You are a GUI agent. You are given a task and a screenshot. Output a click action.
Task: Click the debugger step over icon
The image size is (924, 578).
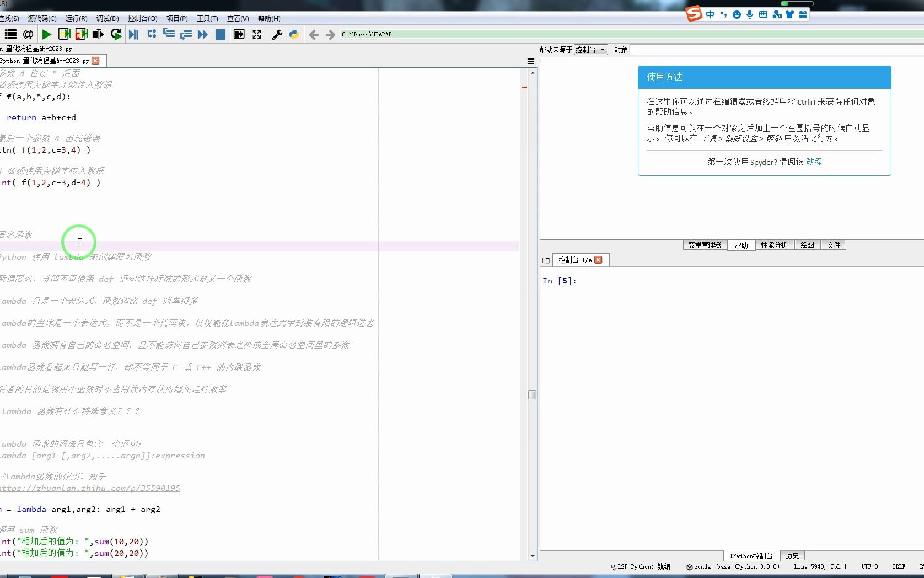pos(152,34)
